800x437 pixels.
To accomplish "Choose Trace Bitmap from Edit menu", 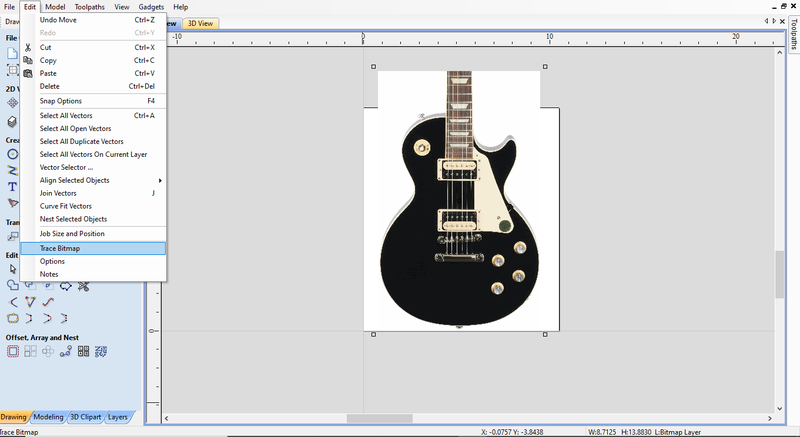I will point(93,248).
